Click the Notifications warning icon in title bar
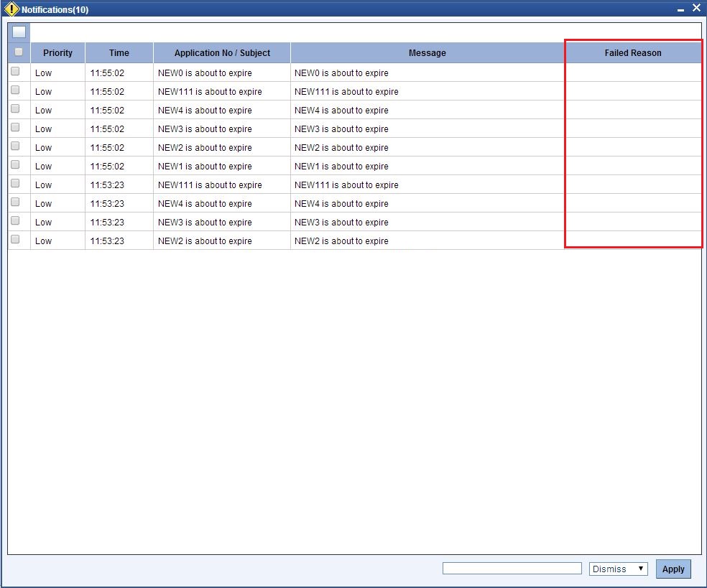Viewport: 707px width, 588px height. pyautogui.click(x=11, y=9)
